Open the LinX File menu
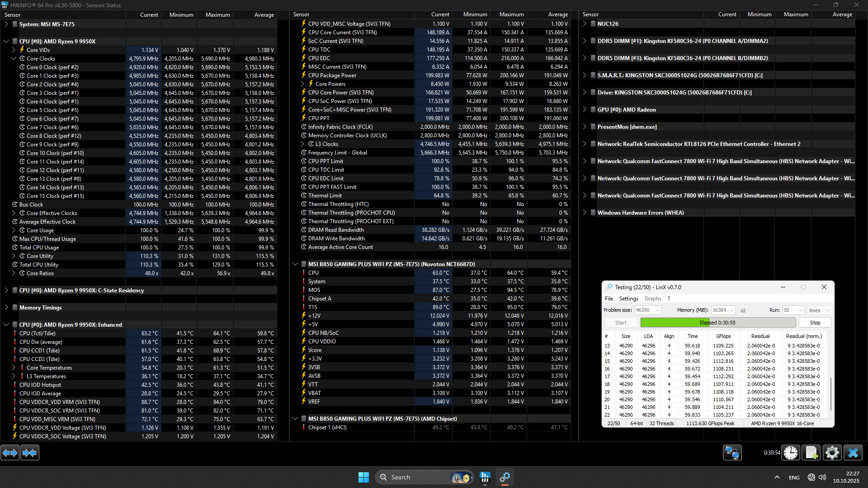Viewport: 868px width, 488px height. click(x=609, y=299)
